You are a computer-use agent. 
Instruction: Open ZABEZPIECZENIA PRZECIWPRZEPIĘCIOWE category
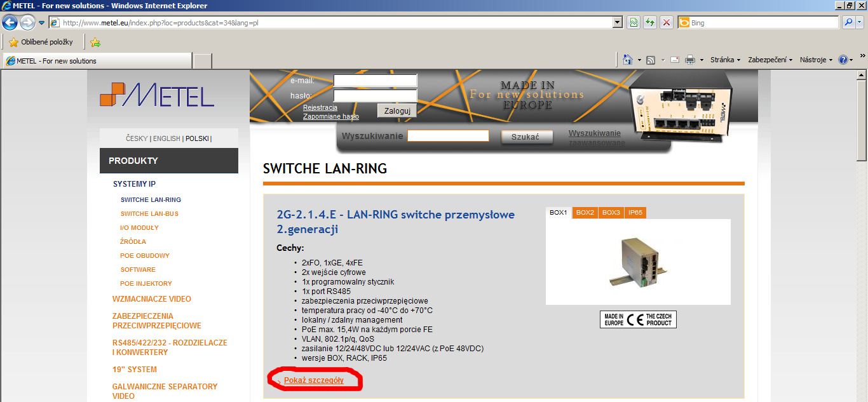coord(157,321)
